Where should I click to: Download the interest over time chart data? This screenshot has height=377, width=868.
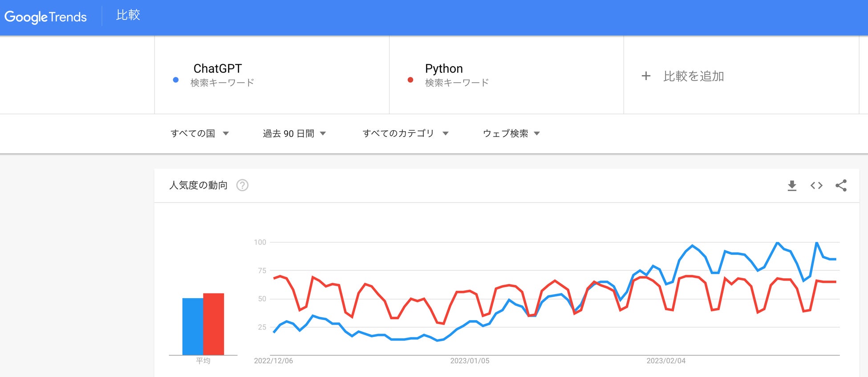pyautogui.click(x=792, y=185)
